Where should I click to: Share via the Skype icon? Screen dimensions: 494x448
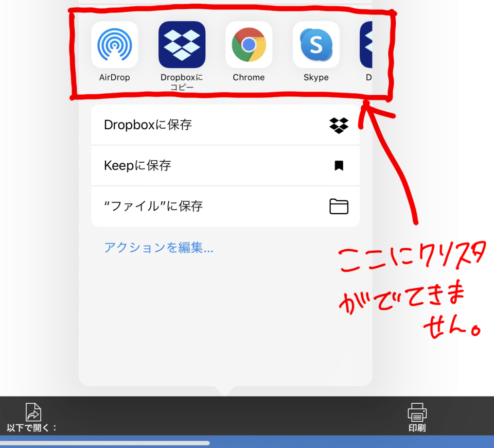(315, 44)
